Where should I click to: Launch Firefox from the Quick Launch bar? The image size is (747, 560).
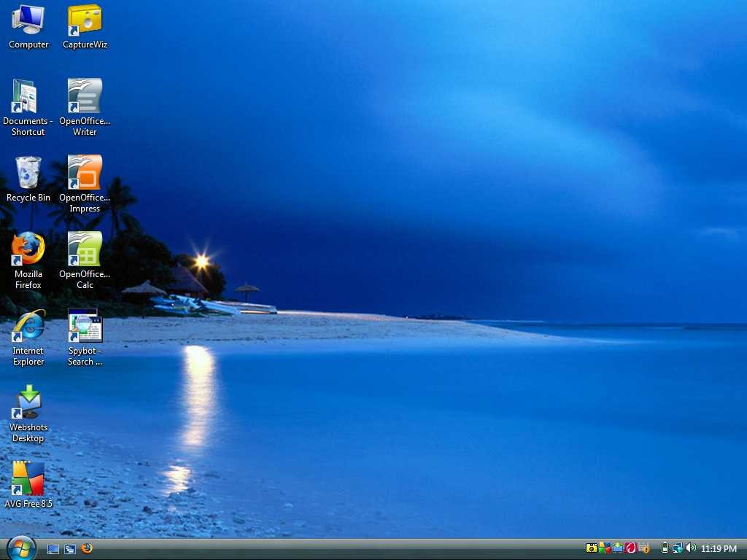(87, 548)
